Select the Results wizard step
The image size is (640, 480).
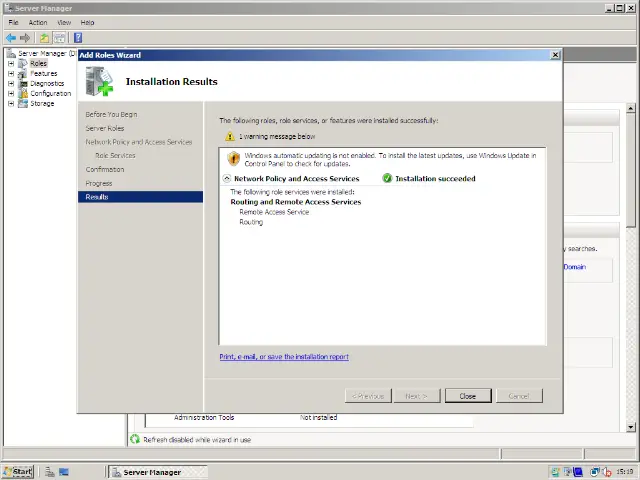tap(140, 197)
